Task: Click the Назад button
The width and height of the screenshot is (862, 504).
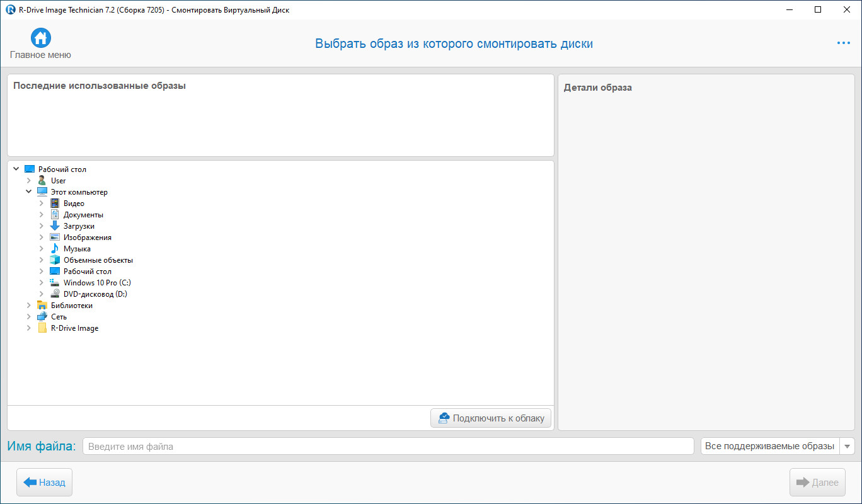Action: 44,483
